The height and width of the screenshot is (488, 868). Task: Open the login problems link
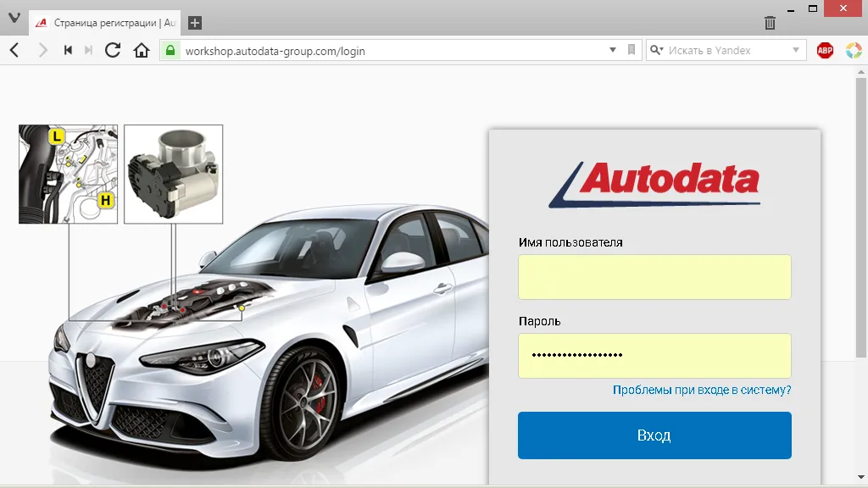[701, 390]
